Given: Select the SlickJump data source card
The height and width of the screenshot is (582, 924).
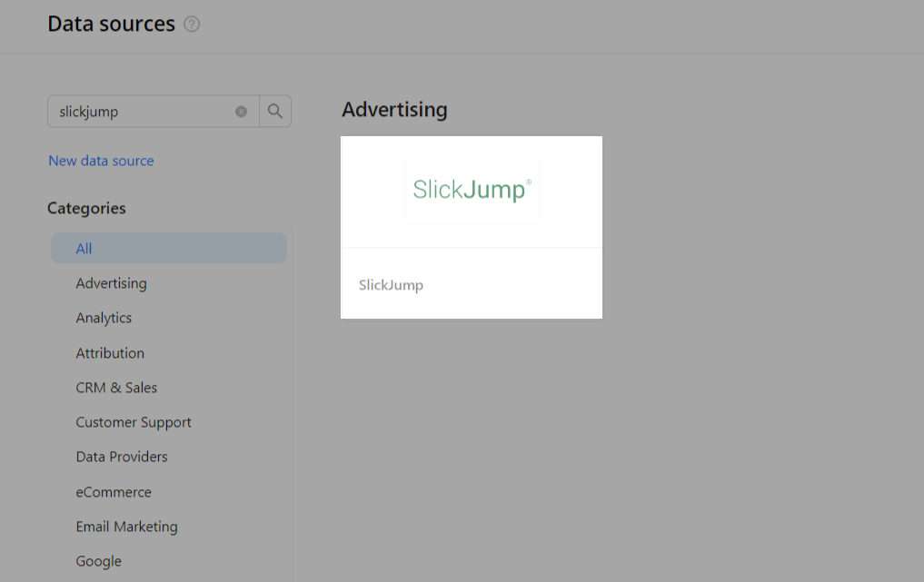Looking at the screenshot, I should tap(472, 227).
